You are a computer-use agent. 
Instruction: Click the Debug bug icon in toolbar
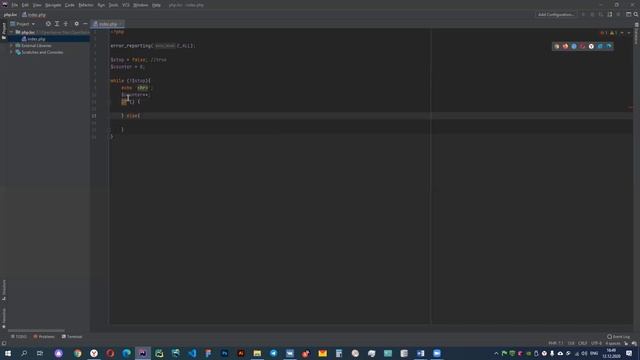pos(592,14)
